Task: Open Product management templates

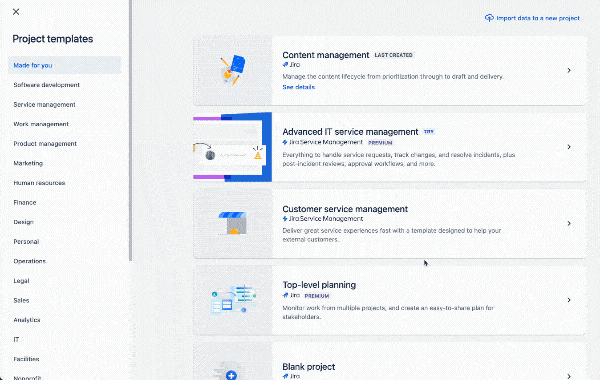Action: click(45, 144)
